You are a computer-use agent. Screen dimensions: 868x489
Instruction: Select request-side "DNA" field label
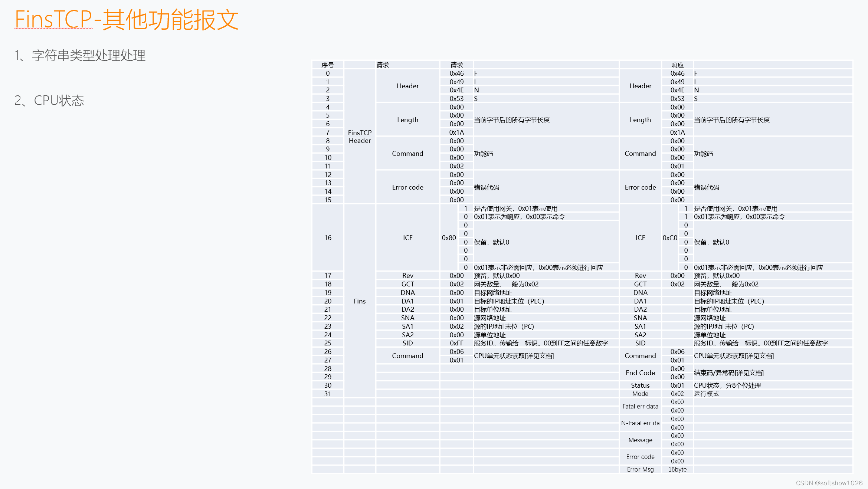(x=407, y=293)
